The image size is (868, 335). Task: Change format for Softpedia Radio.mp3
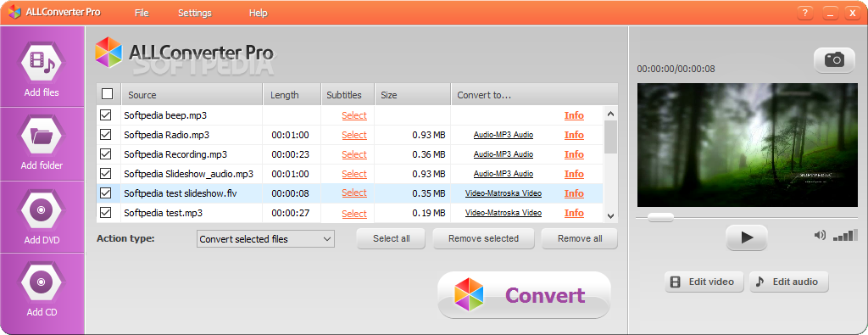click(x=504, y=135)
